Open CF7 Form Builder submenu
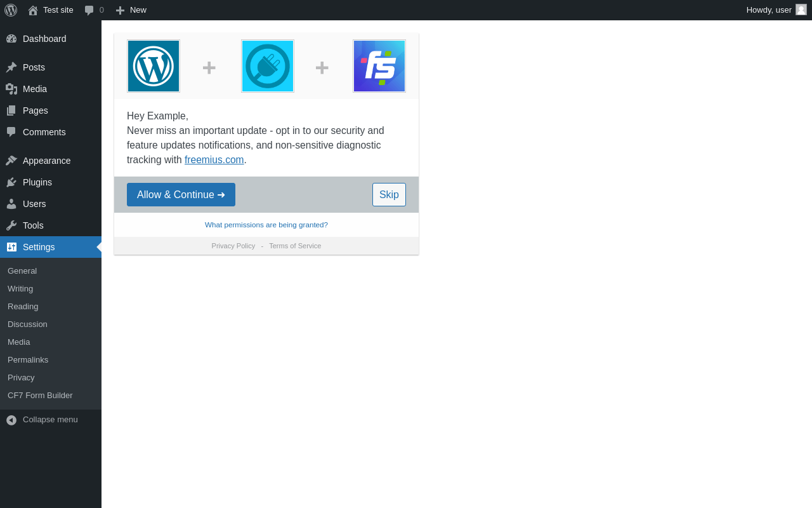 pyautogui.click(x=40, y=395)
